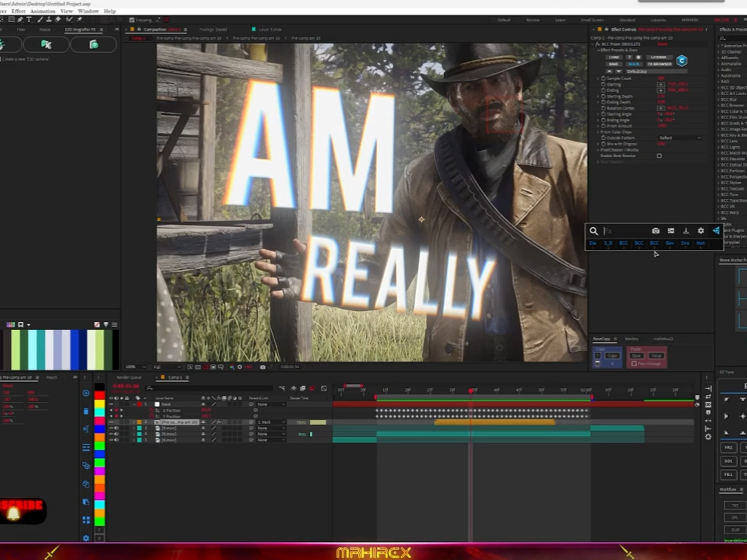
Task: Click the Prism Amount stopwatch
Action: click(603, 126)
